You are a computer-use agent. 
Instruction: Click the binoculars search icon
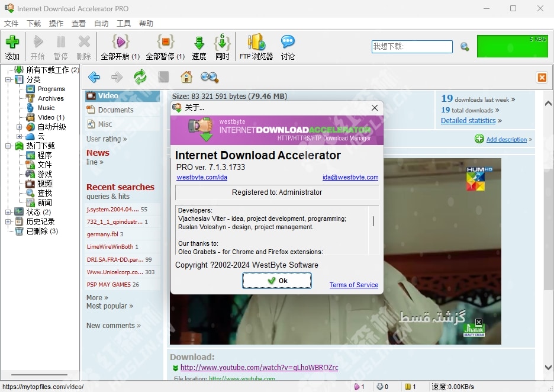click(x=210, y=77)
